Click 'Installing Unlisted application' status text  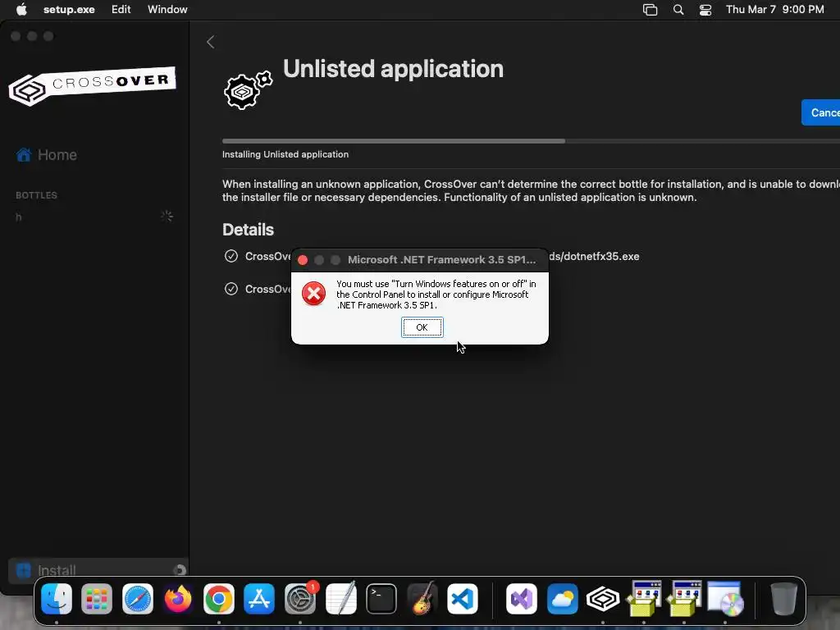[x=285, y=154]
